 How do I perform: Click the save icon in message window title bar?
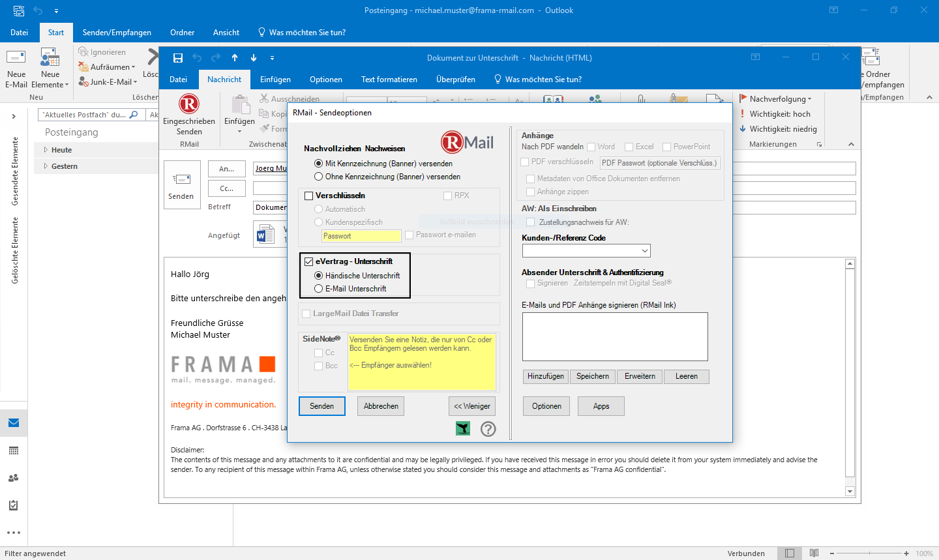(178, 58)
